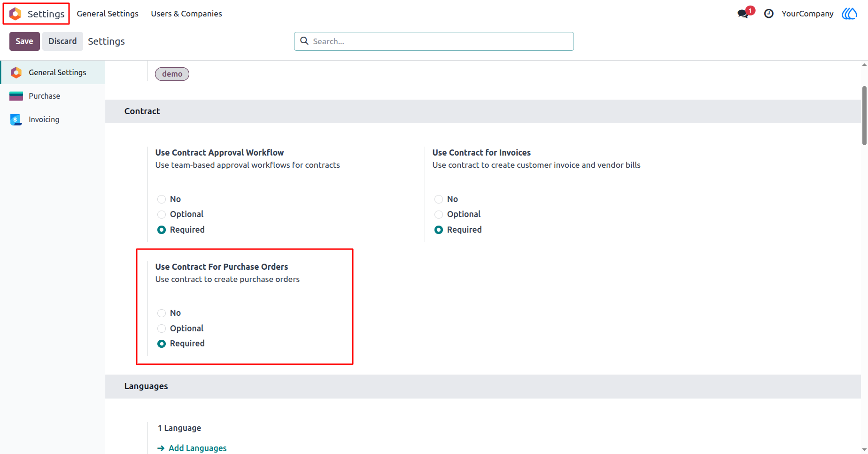Discard the settings changes

(62, 41)
